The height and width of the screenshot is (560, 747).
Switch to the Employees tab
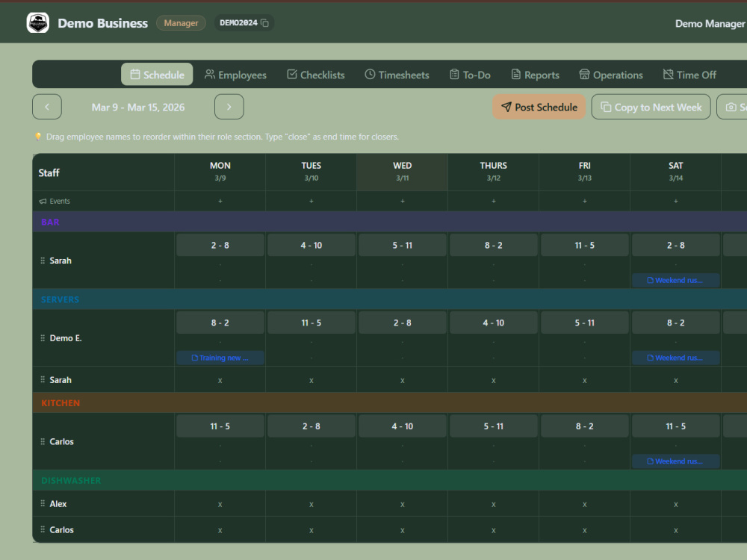pyautogui.click(x=235, y=75)
